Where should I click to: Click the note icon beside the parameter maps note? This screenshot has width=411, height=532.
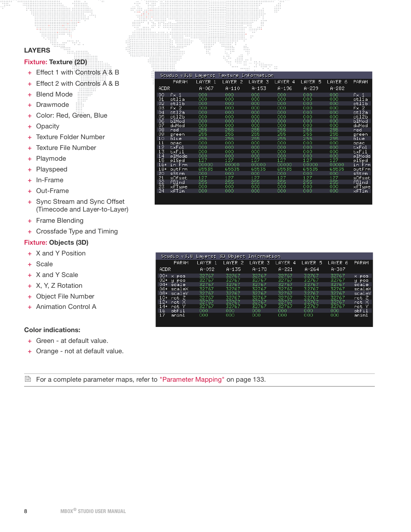tap(28, 379)
